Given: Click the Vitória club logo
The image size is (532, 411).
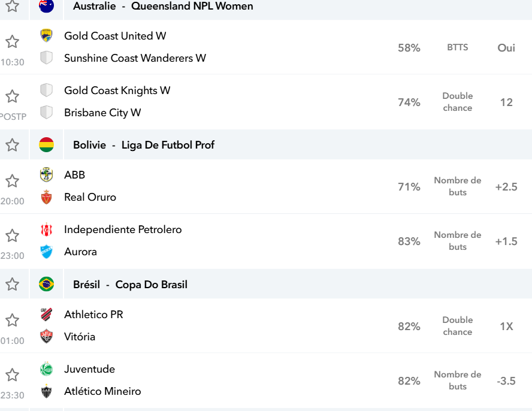Looking at the screenshot, I should click(x=47, y=336).
